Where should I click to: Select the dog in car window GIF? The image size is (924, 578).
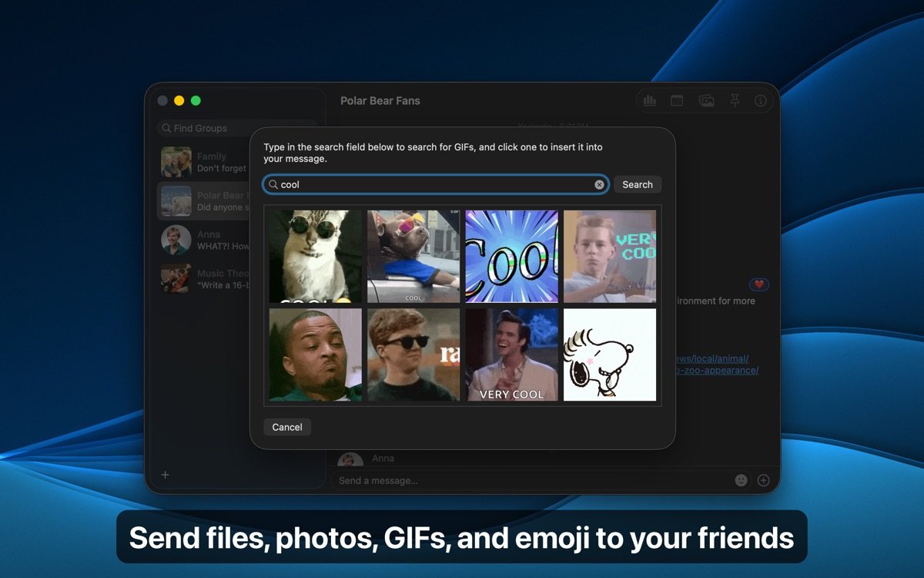[413, 256]
